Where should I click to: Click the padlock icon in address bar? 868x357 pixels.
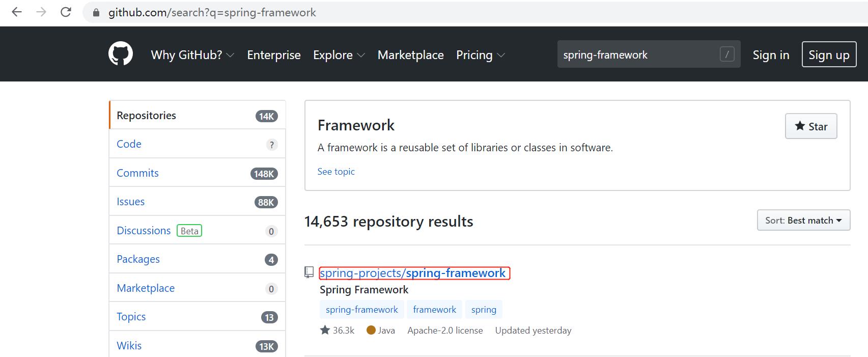point(96,13)
